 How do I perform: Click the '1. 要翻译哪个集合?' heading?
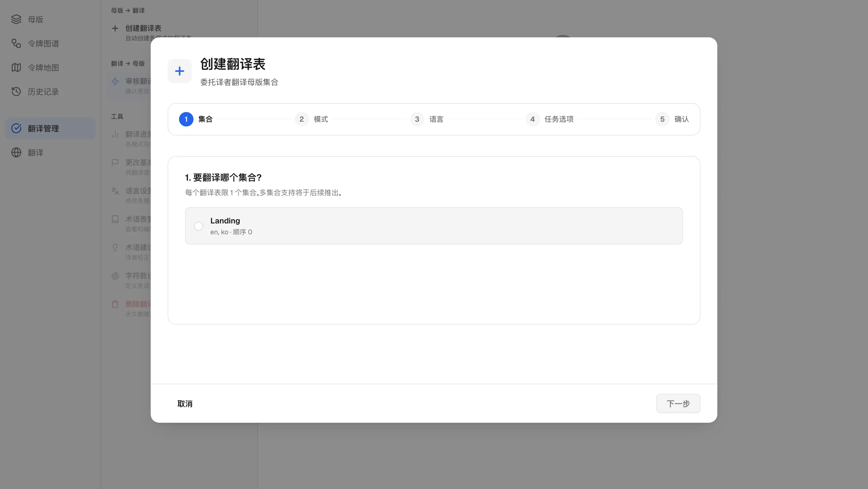coord(223,177)
